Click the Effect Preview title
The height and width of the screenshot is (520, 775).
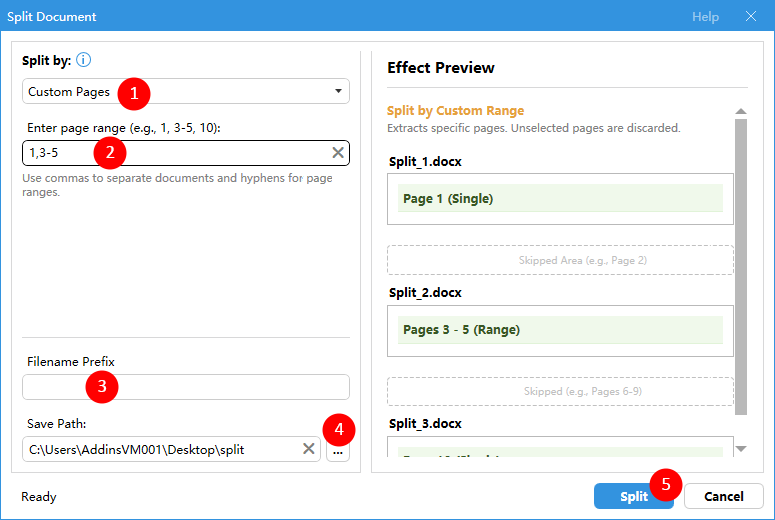440,68
